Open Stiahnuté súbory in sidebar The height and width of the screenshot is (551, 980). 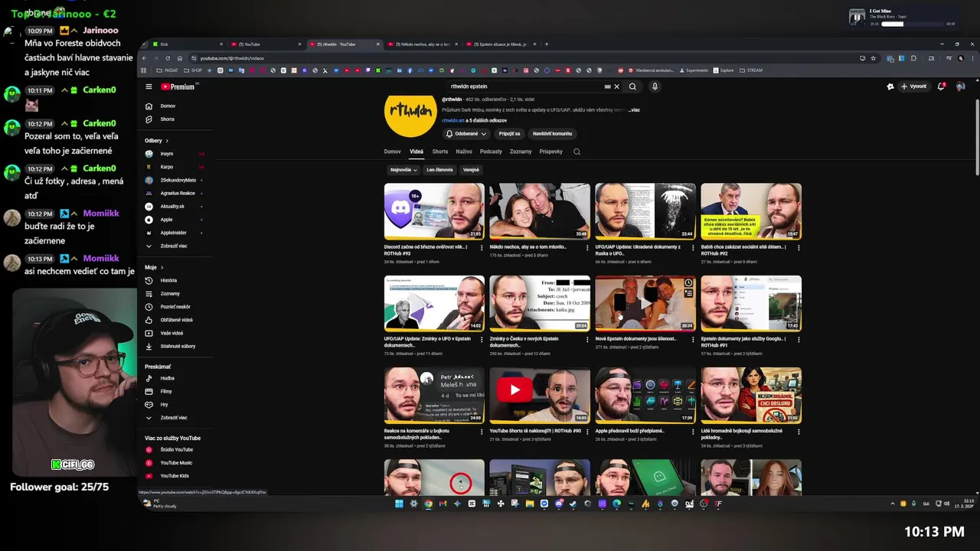pos(178,346)
